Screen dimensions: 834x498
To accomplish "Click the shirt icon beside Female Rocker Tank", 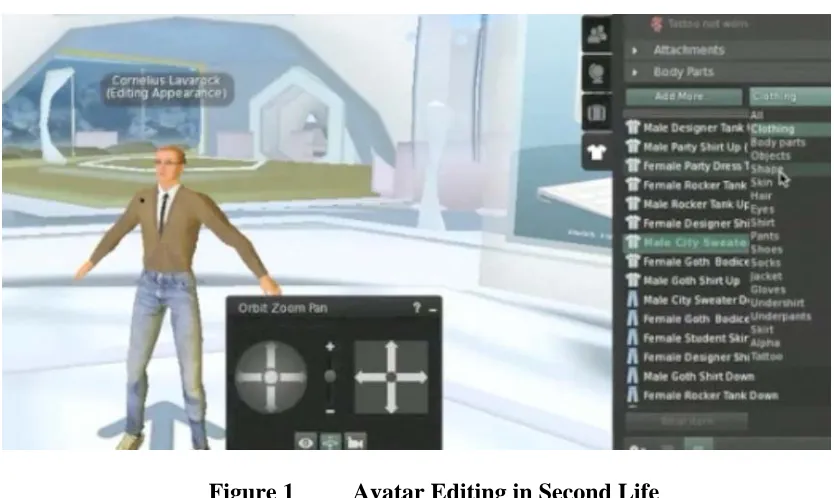I will click(632, 185).
